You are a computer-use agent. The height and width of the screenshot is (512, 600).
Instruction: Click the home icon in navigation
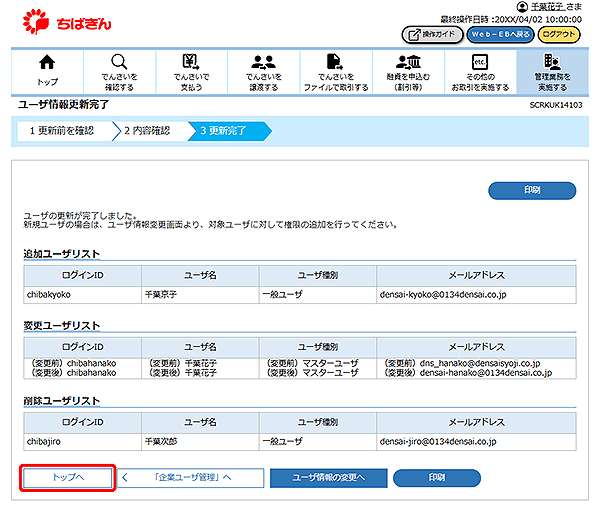(x=47, y=62)
